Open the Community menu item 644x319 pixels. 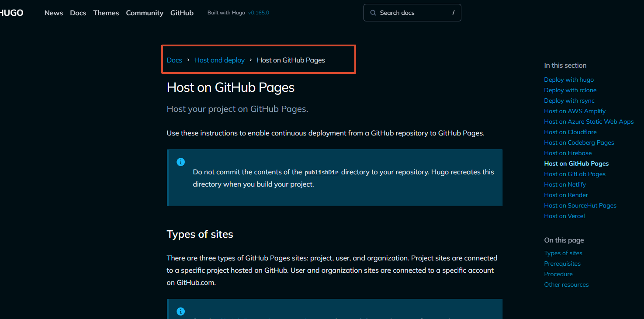[x=145, y=13]
